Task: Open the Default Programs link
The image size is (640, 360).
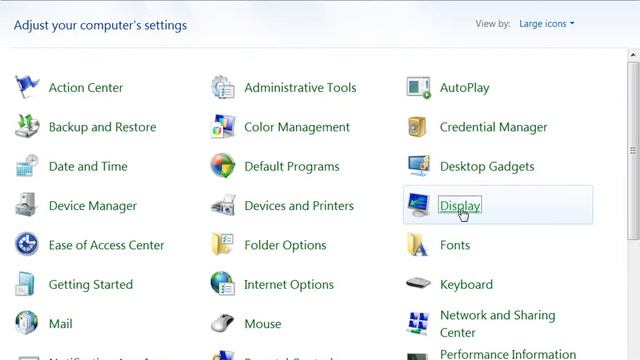Action: point(292,167)
